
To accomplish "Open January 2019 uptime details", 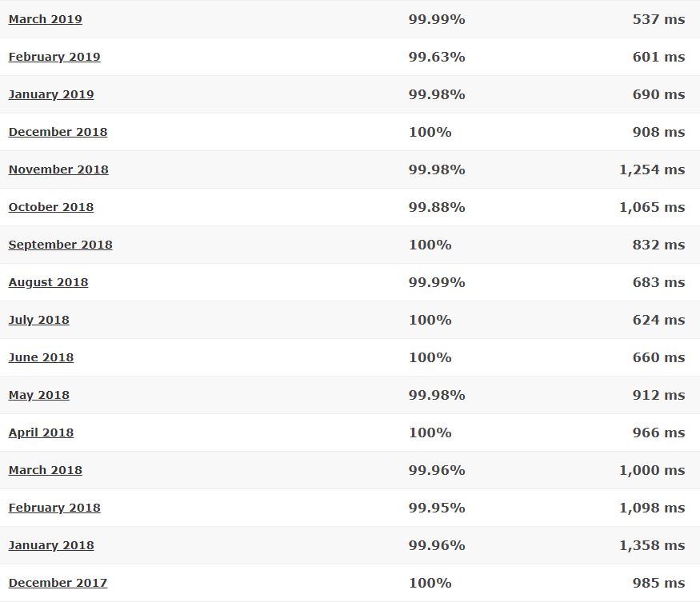I will 51,94.
